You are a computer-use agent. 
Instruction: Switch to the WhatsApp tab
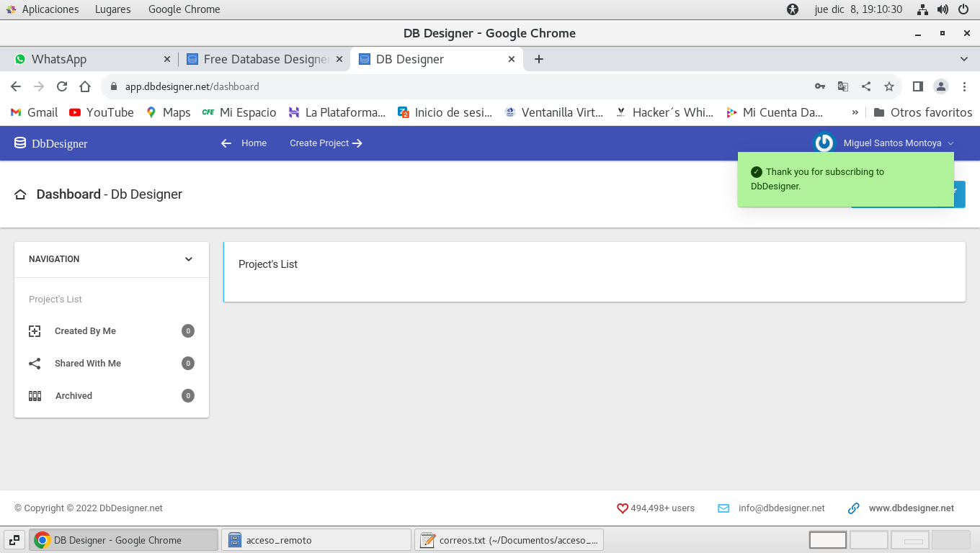(86, 59)
